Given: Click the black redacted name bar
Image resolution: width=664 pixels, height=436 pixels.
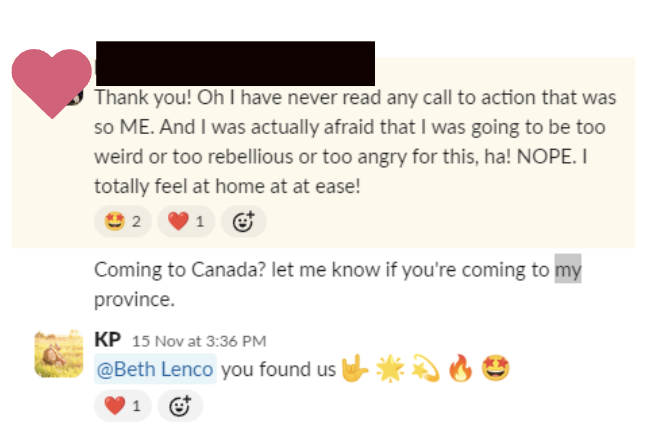Looking at the screenshot, I should coord(235,63).
